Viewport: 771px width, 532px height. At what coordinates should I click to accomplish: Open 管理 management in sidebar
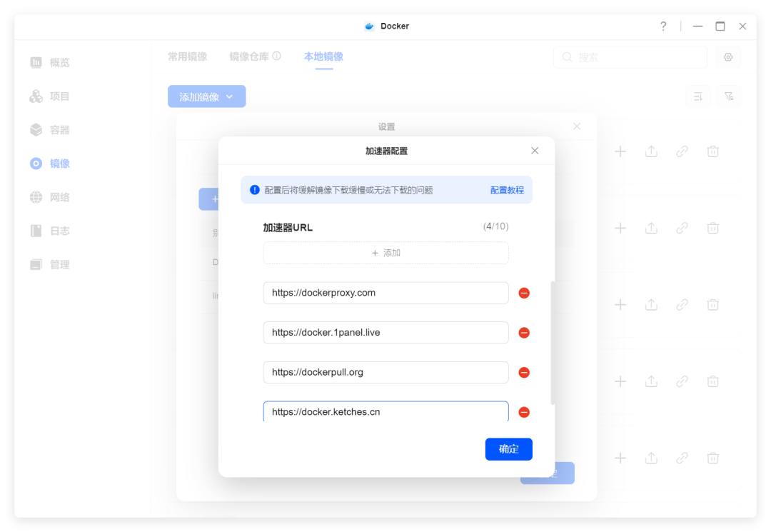tap(50, 264)
